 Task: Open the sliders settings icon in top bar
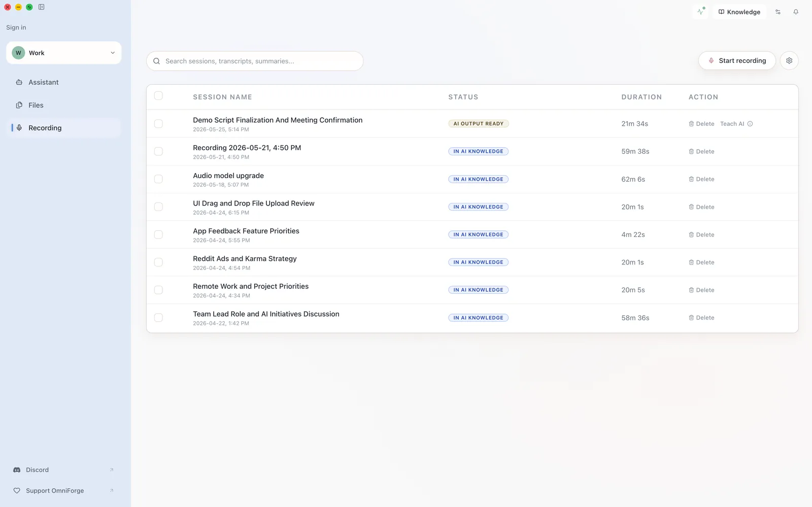(x=778, y=12)
